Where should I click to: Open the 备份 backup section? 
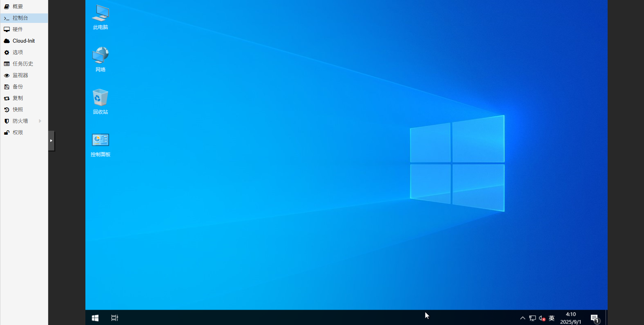coord(18,86)
